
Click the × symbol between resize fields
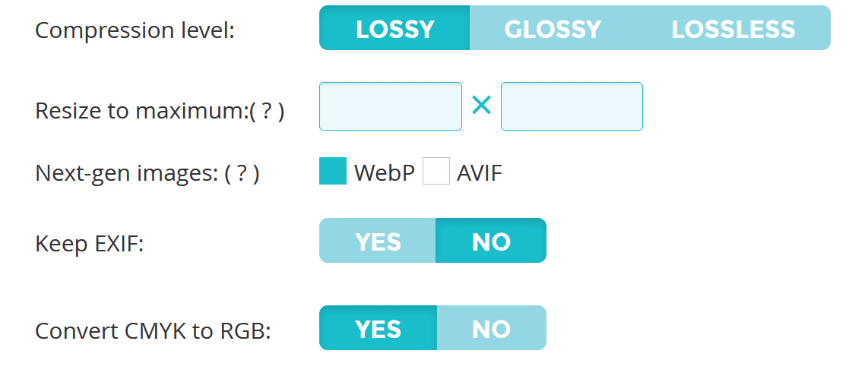tap(481, 106)
